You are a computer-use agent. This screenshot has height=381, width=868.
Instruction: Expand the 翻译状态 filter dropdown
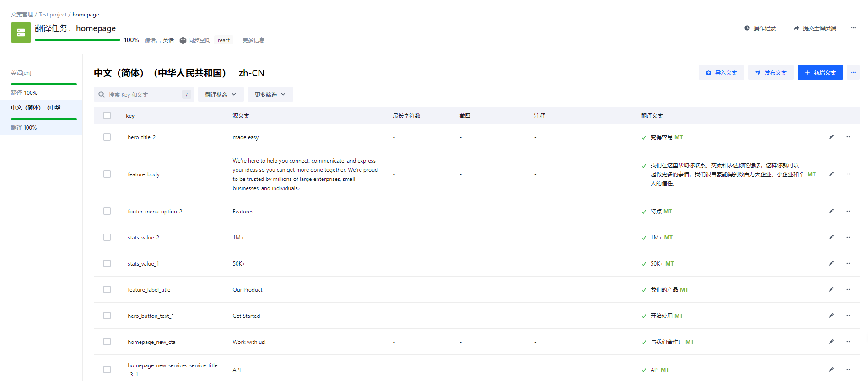(x=221, y=94)
